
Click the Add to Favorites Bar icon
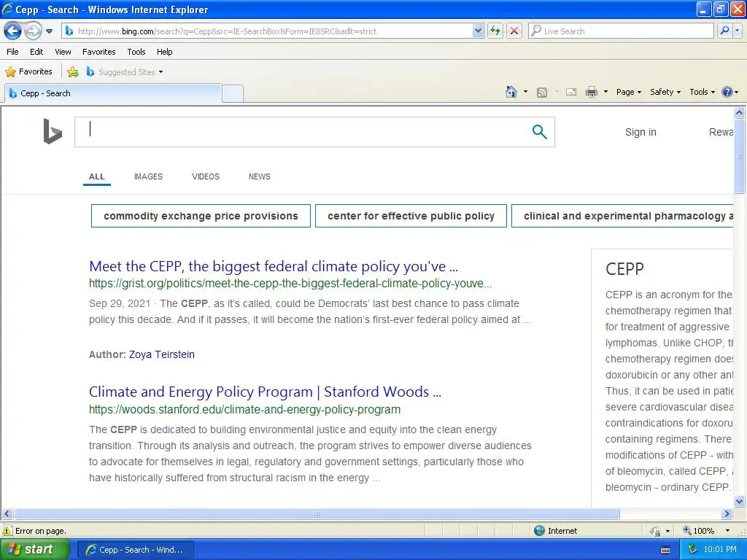click(73, 72)
